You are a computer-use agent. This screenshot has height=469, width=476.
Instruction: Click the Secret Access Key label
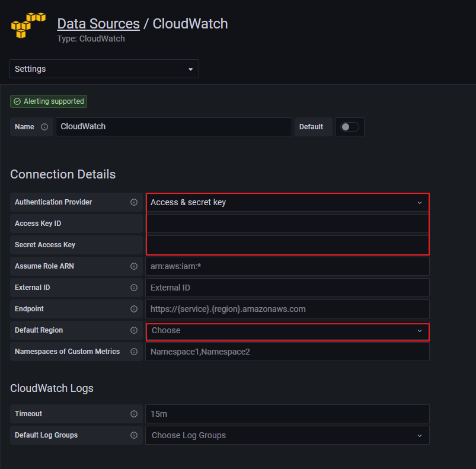click(x=45, y=245)
